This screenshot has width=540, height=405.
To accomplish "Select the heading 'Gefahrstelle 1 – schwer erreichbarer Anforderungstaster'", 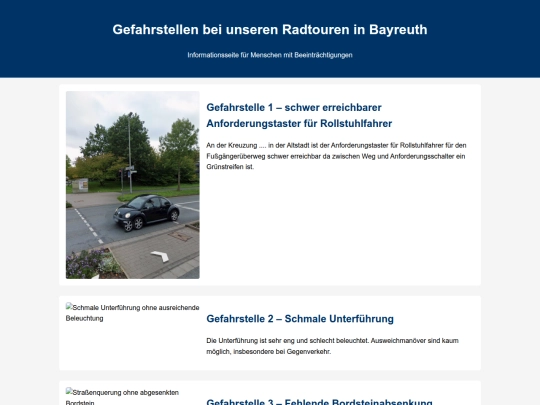I will pos(299,115).
